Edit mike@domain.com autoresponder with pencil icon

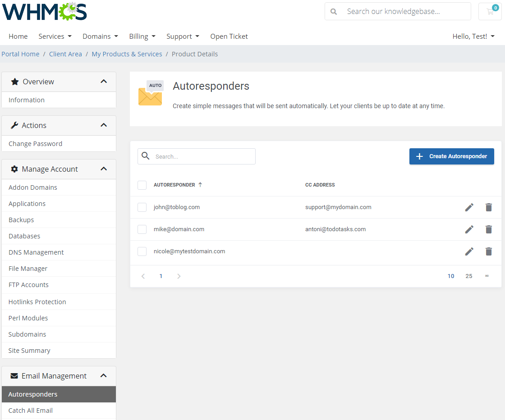pos(469,229)
